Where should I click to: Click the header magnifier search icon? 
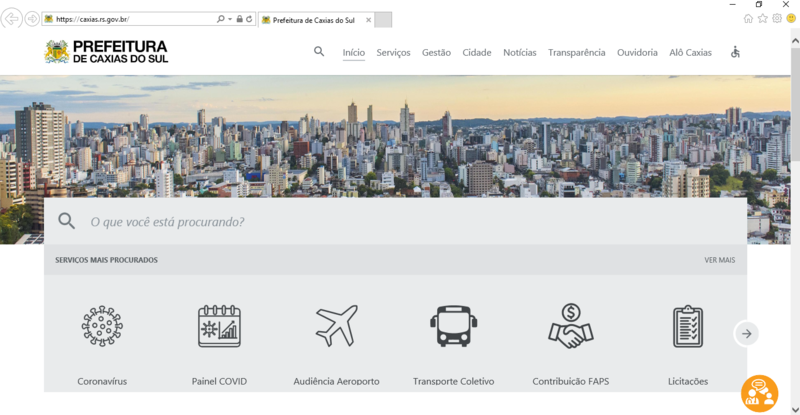[x=319, y=52]
